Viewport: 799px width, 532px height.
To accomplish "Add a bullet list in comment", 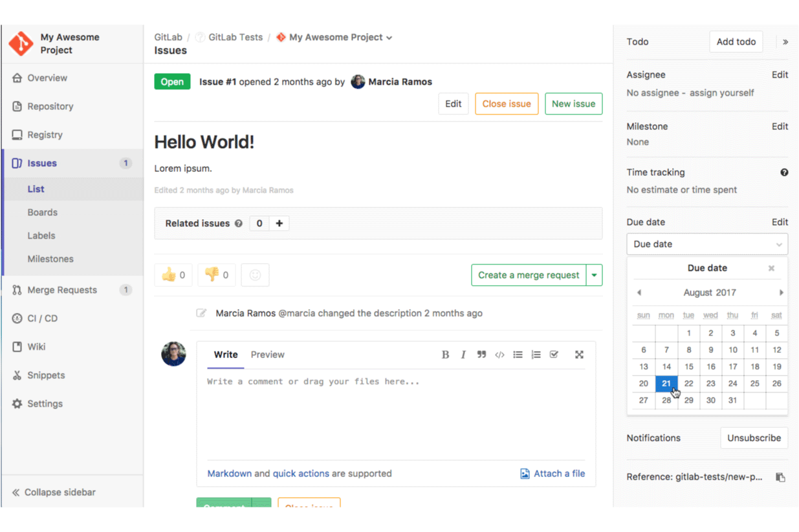I will tap(518, 354).
